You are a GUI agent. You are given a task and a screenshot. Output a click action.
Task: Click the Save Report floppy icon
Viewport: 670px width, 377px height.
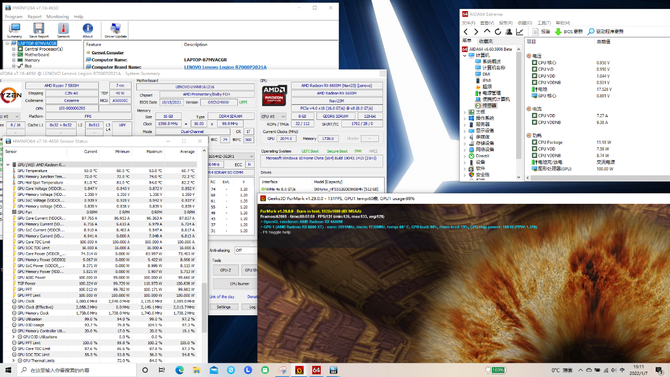(38, 30)
